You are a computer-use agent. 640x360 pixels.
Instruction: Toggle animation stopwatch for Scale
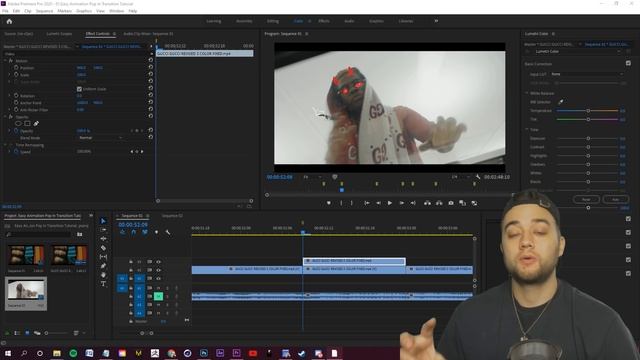coord(16,75)
